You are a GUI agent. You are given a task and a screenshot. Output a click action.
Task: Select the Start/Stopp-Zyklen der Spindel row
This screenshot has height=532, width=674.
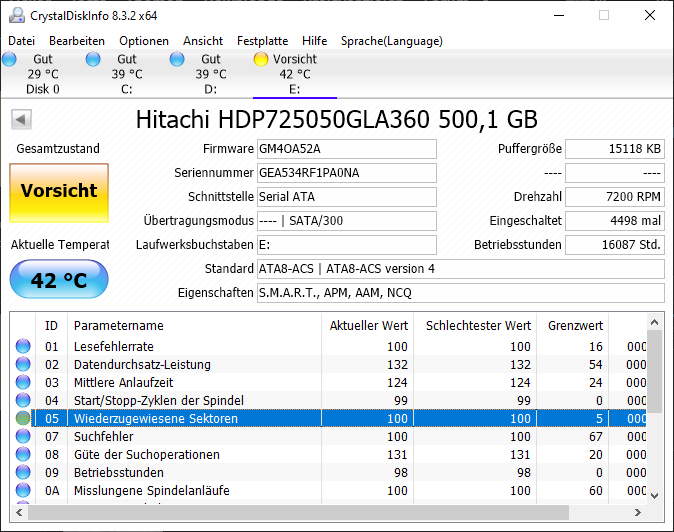coord(328,401)
